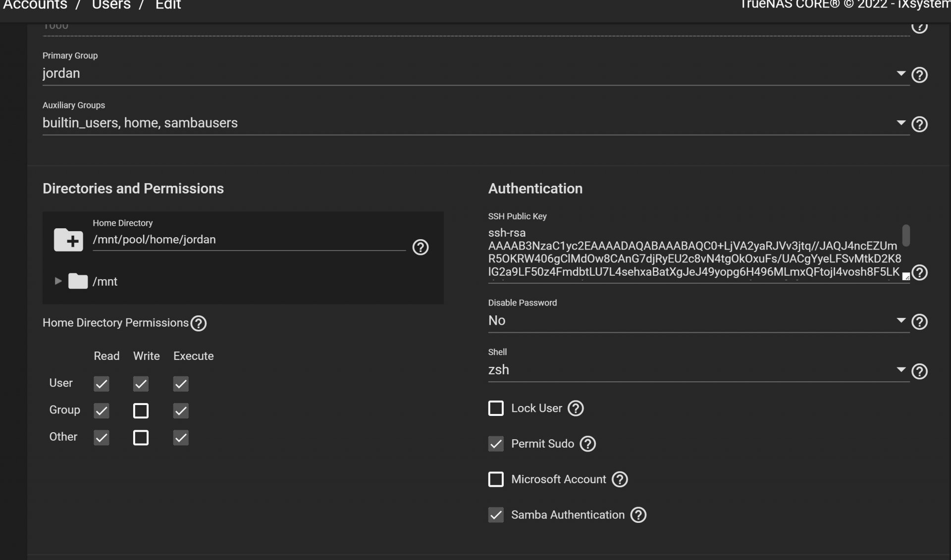Click the create new folder icon
The width and height of the screenshot is (951, 560).
click(68, 240)
